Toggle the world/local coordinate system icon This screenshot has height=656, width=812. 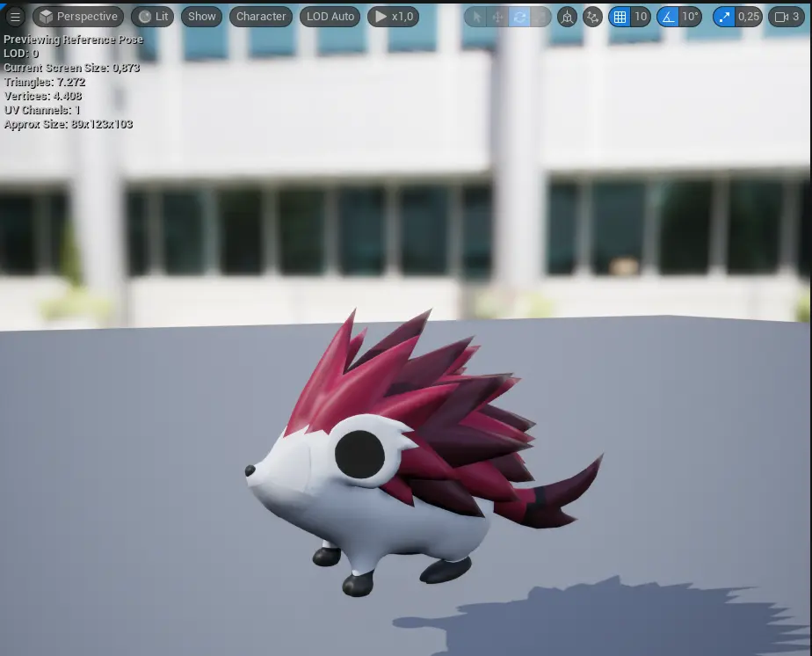click(567, 17)
